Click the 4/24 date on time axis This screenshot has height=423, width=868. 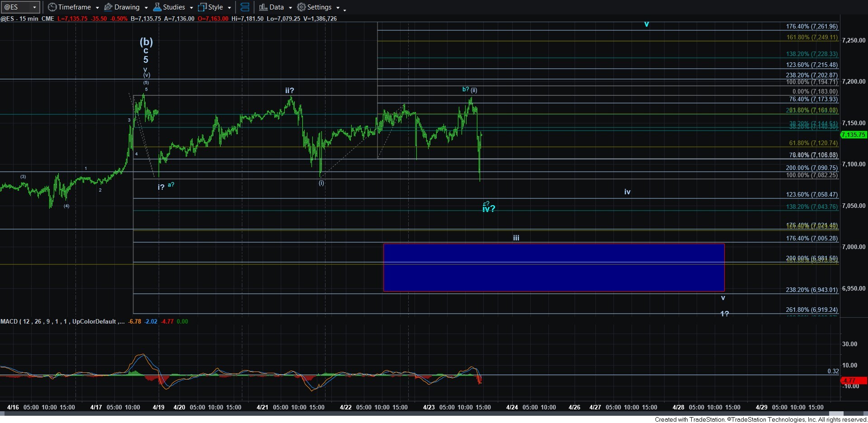(512, 407)
